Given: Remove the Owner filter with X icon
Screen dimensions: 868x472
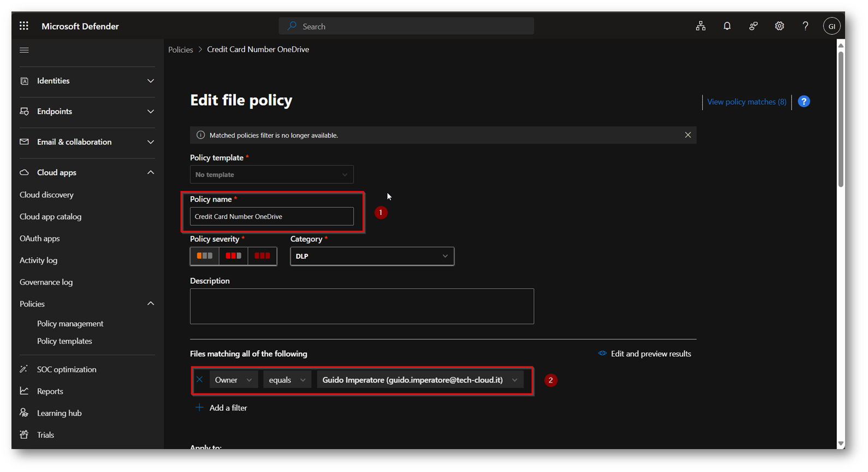Looking at the screenshot, I should pyautogui.click(x=200, y=379).
